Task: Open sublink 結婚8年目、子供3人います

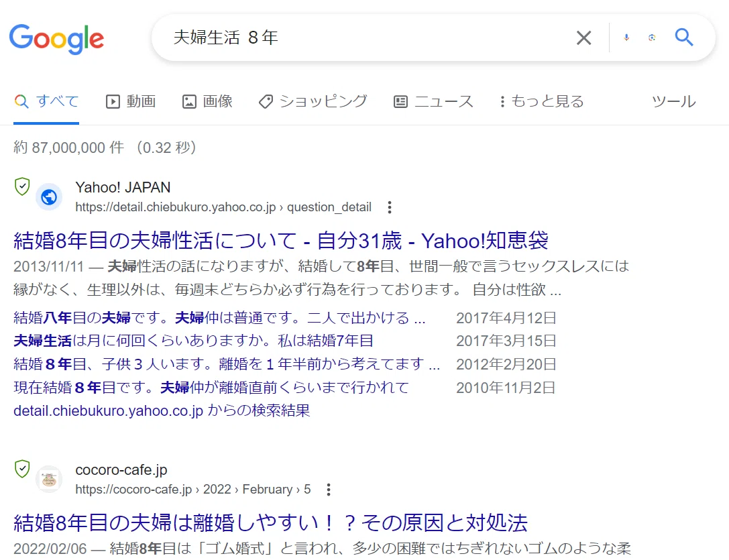Action: pos(227,364)
